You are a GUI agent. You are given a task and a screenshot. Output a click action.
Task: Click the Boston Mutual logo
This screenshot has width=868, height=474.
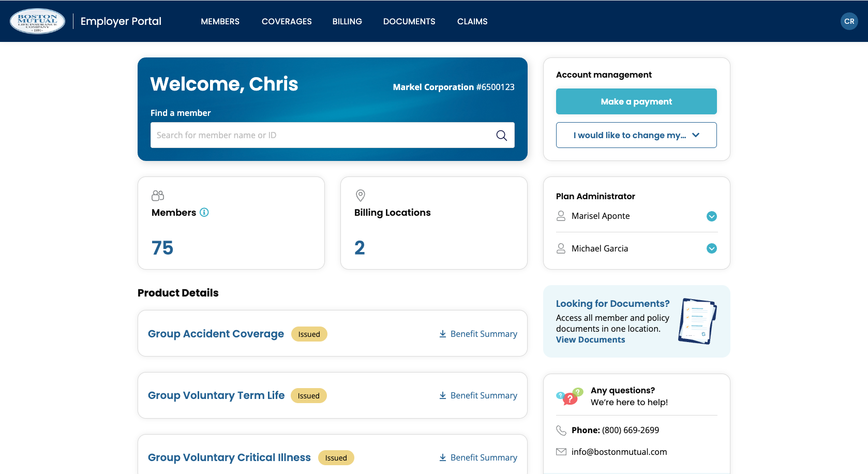(x=38, y=21)
